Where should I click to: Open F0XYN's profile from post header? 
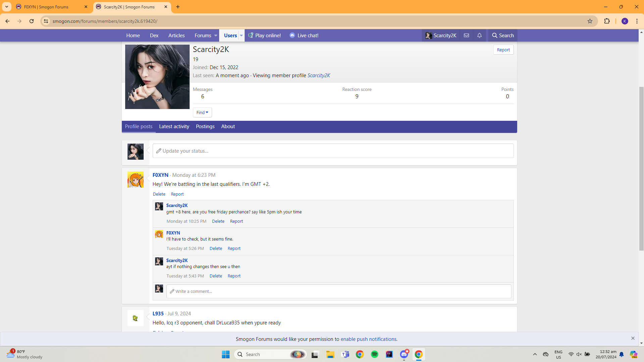click(160, 175)
